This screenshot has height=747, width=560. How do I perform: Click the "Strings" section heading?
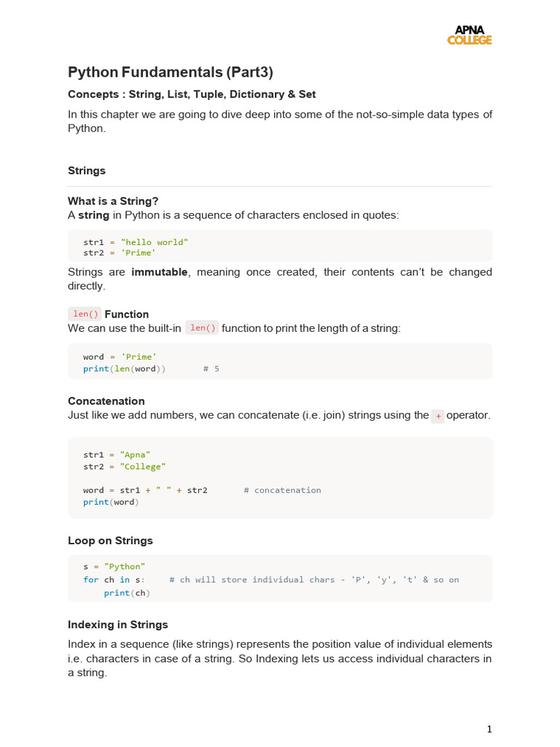coord(87,170)
